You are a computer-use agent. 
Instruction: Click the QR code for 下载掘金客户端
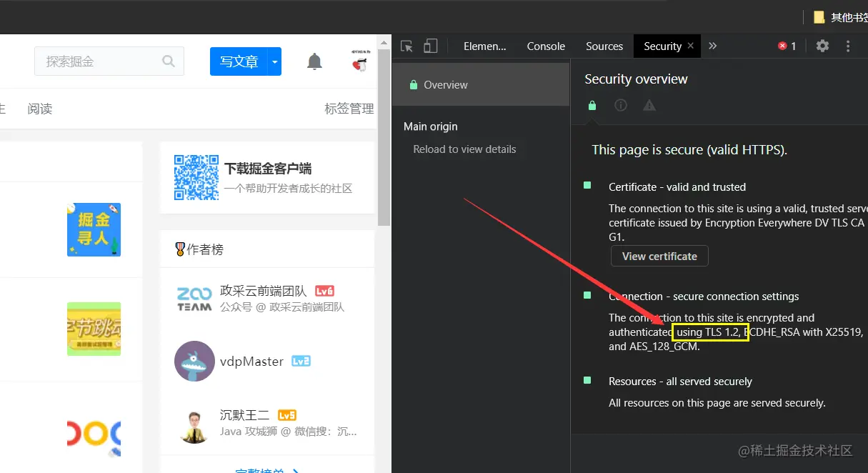point(196,177)
